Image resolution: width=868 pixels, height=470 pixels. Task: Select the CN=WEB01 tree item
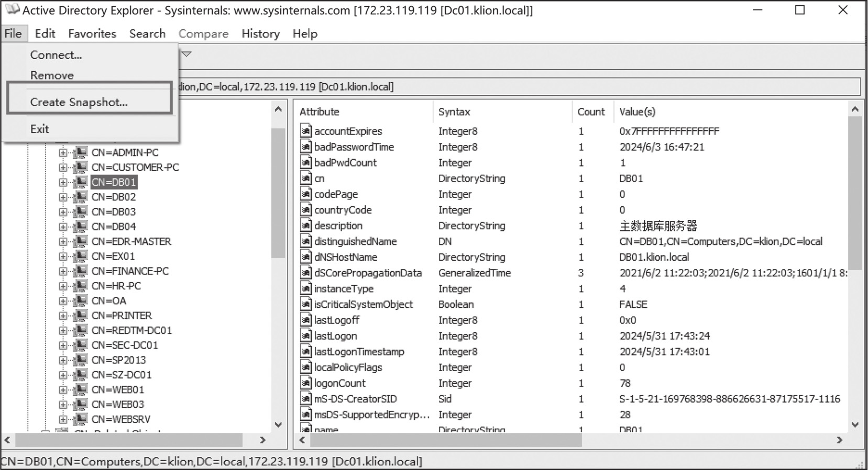pos(117,390)
